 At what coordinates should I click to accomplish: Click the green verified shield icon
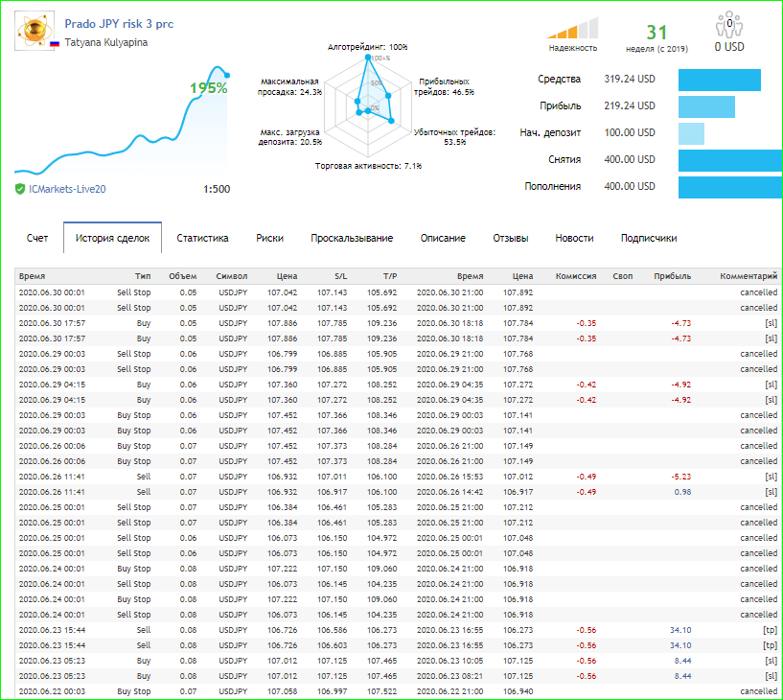click(20, 189)
